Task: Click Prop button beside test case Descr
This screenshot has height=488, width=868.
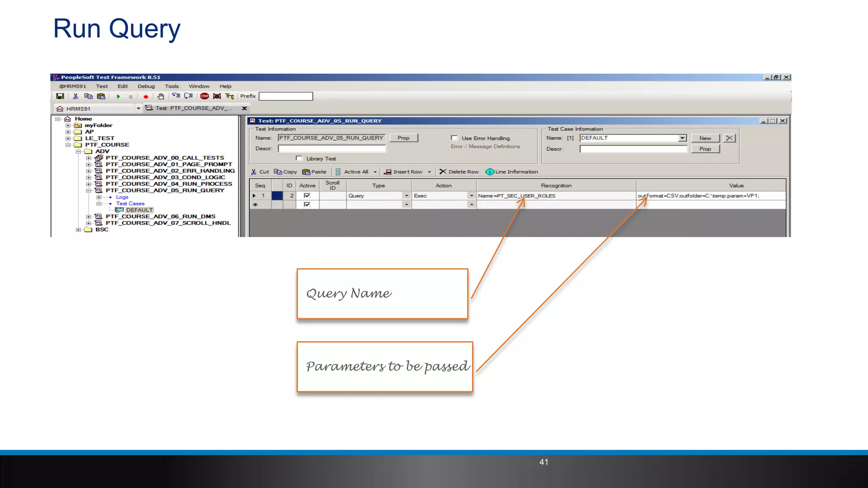Action: (705, 149)
